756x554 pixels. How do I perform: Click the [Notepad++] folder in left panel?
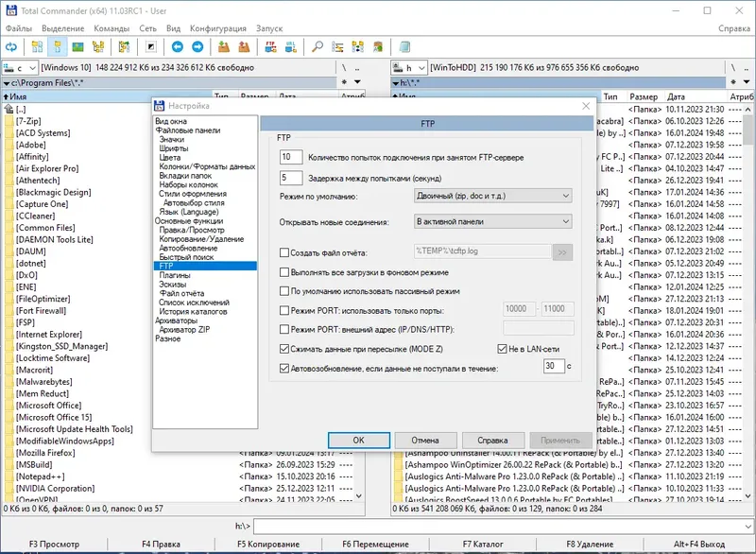click(40, 476)
